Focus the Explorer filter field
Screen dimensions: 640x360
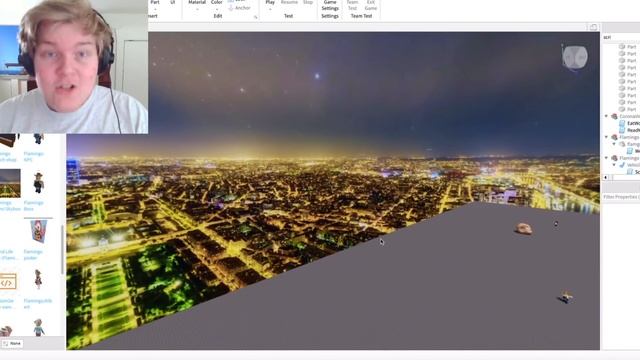click(621, 37)
